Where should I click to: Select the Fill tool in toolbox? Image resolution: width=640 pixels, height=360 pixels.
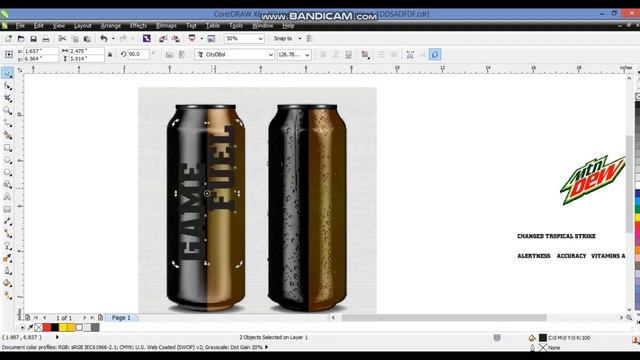coord(7,283)
